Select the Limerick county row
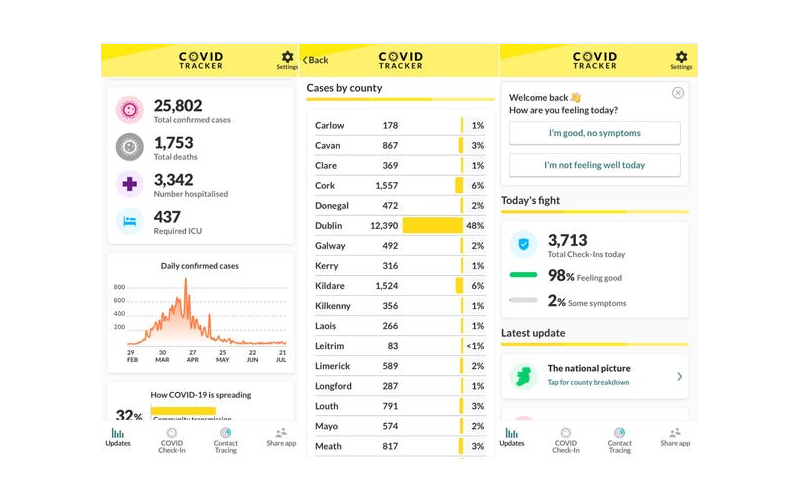Screen dimensions: 800x500 (401, 366)
